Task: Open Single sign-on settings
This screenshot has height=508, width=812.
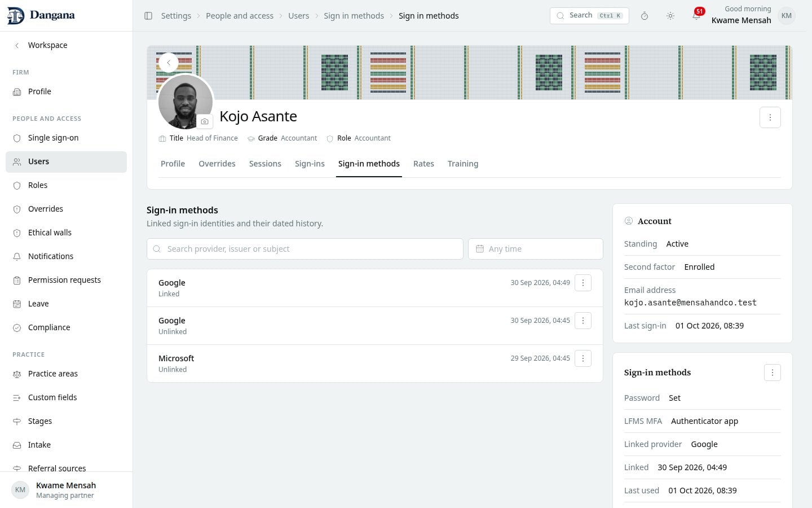Action: 66,138
